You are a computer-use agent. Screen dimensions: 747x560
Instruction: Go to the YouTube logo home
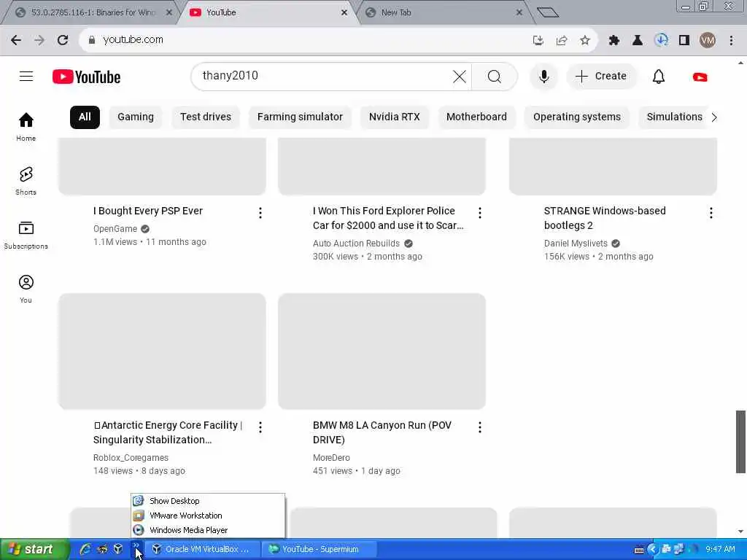pos(86,77)
